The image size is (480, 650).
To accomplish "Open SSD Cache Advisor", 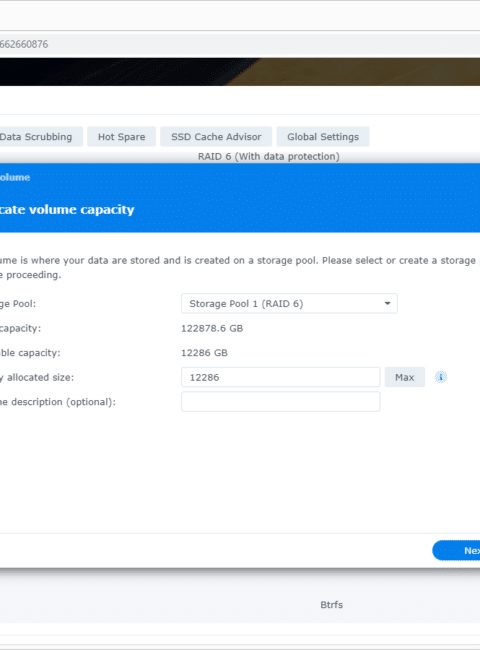I will 216,137.
